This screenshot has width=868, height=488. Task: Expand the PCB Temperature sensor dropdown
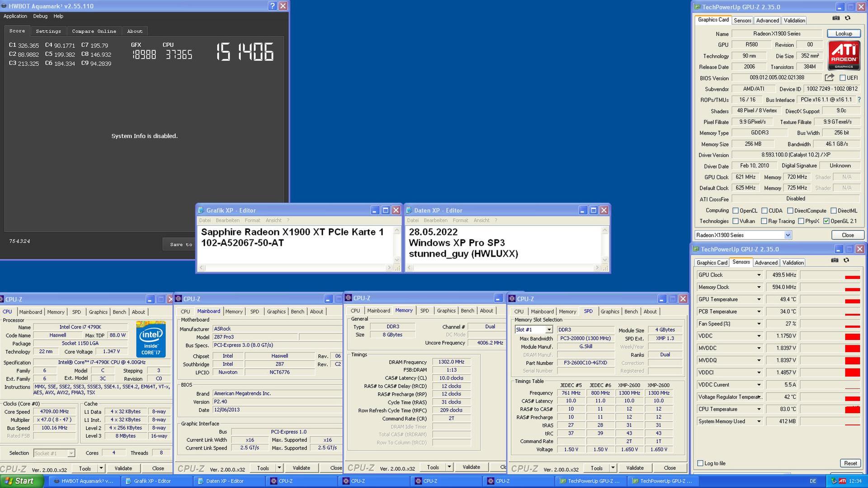[759, 311]
